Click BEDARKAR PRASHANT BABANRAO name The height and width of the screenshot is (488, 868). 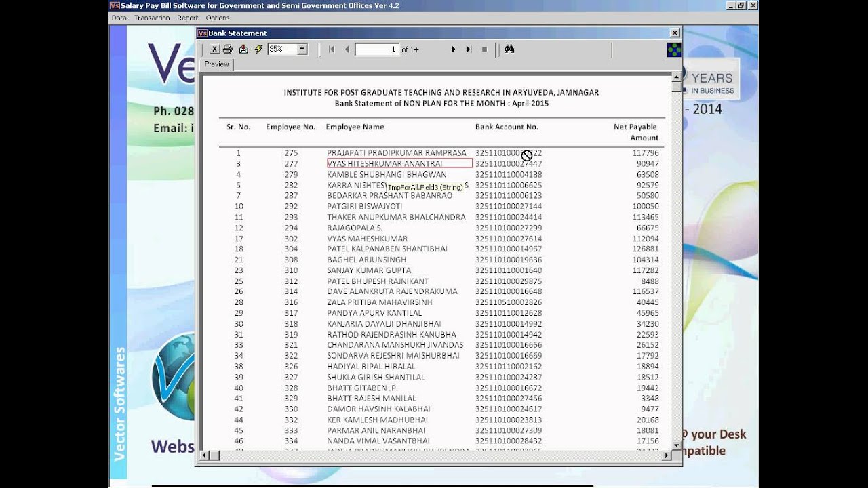pyautogui.click(x=389, y=195)
